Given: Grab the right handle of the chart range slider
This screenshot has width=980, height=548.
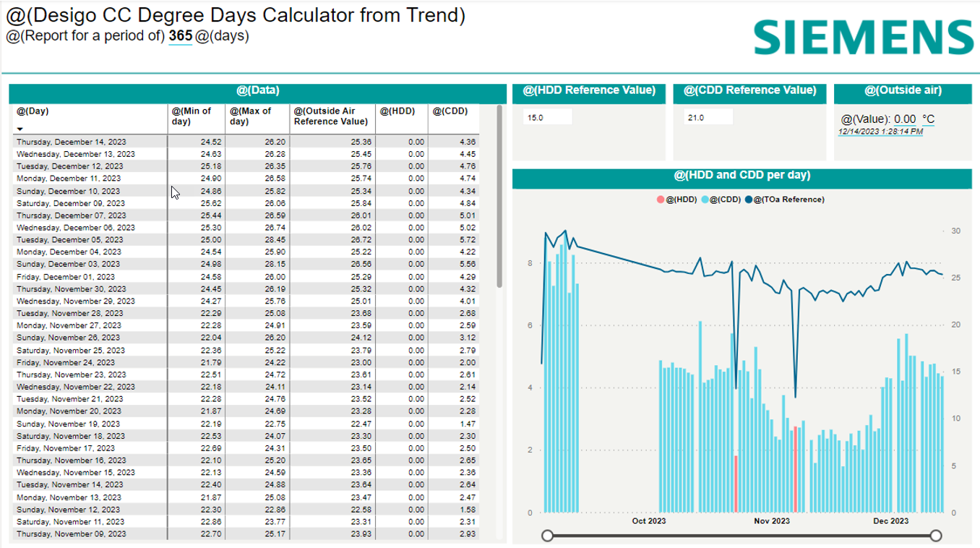Looking at the screenshot, I should click(x=936, y=535).
